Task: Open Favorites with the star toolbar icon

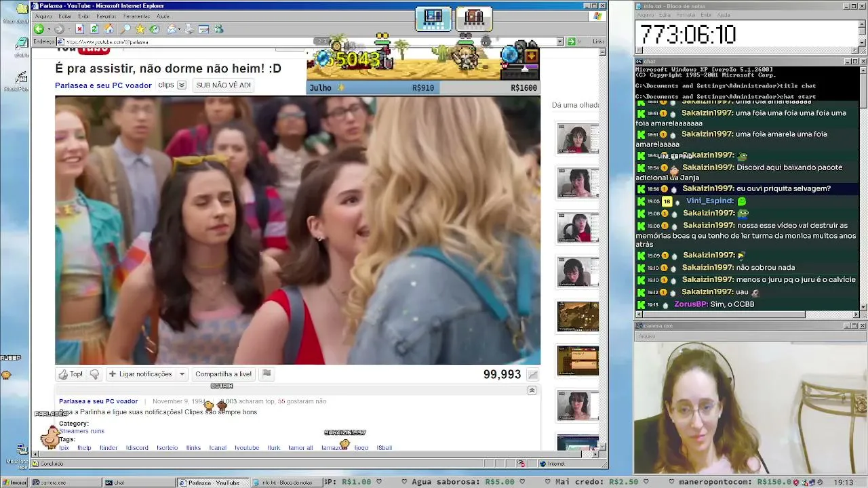Action: 140,29
